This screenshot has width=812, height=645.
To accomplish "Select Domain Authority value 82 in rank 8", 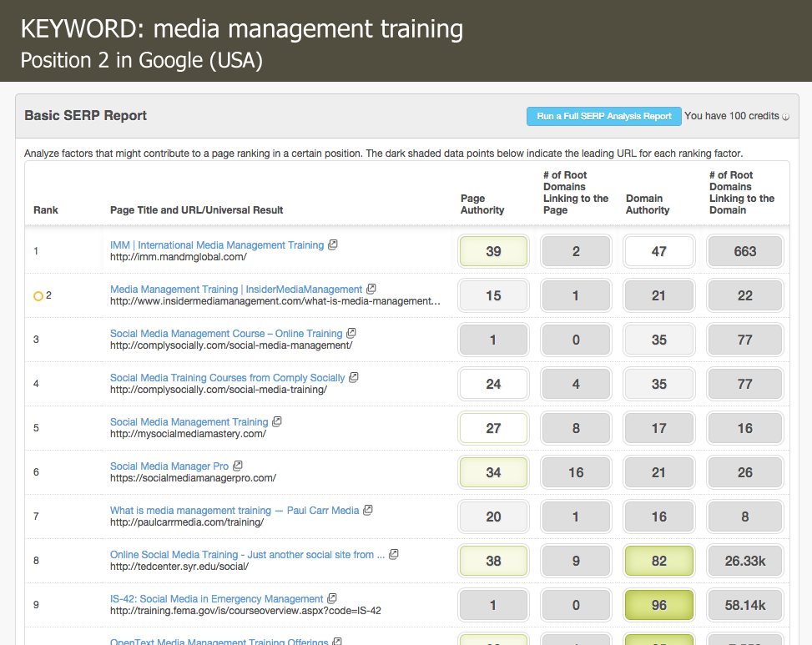I will pyautogui.click(x=658, y=561).
